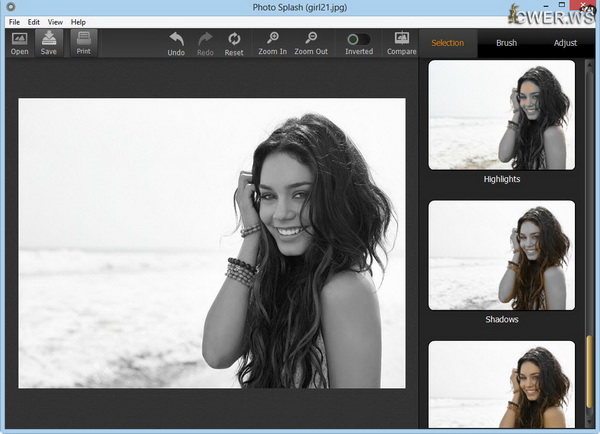The height and width of the screenshot is (434, 600).
Task: Click the Photo Splash app icon in title bar
Action: [x=11, y=7]
